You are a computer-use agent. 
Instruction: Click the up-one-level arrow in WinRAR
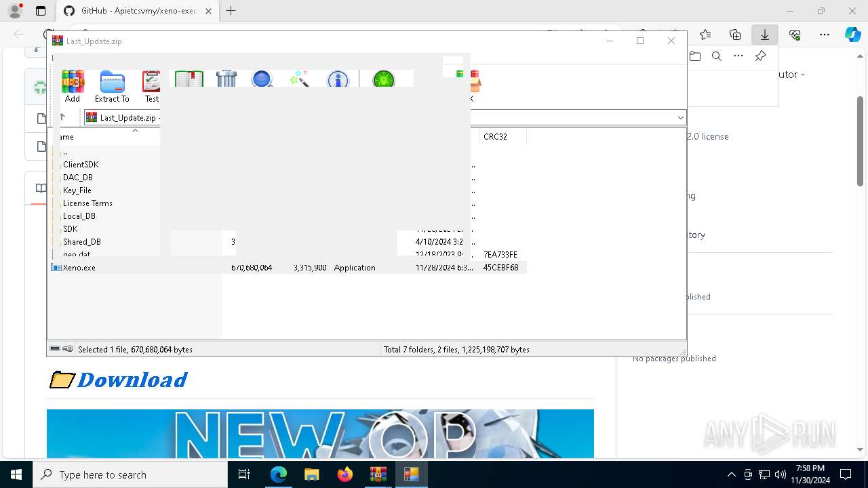pos(62,117)
